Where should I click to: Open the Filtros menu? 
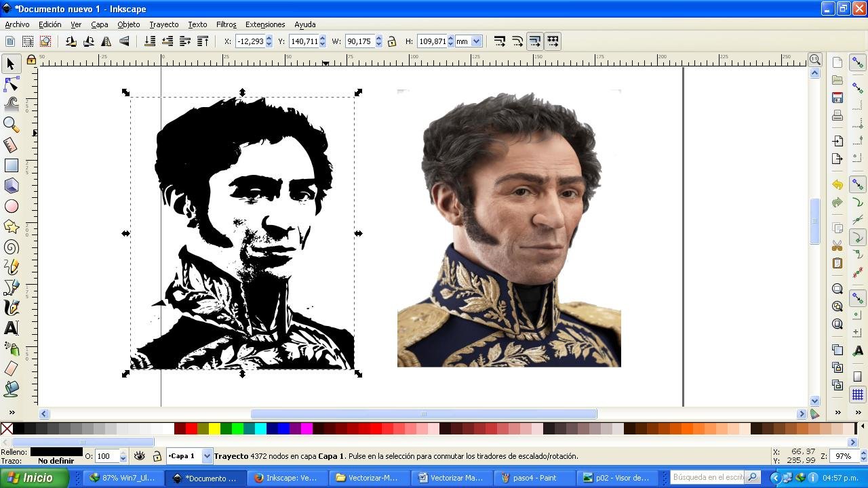click(x=226, y=24)
